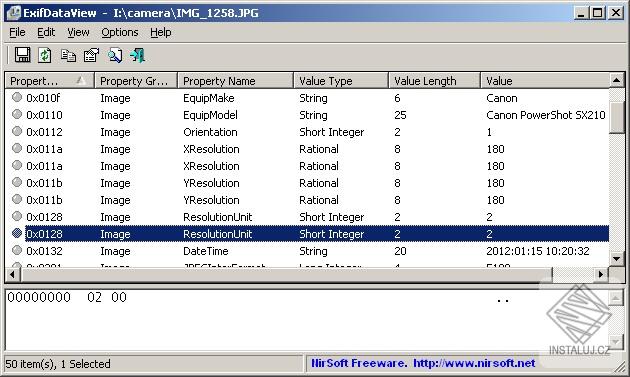
Task: Click the Image group in EquipMake row
Action: [x=115, y=98]
